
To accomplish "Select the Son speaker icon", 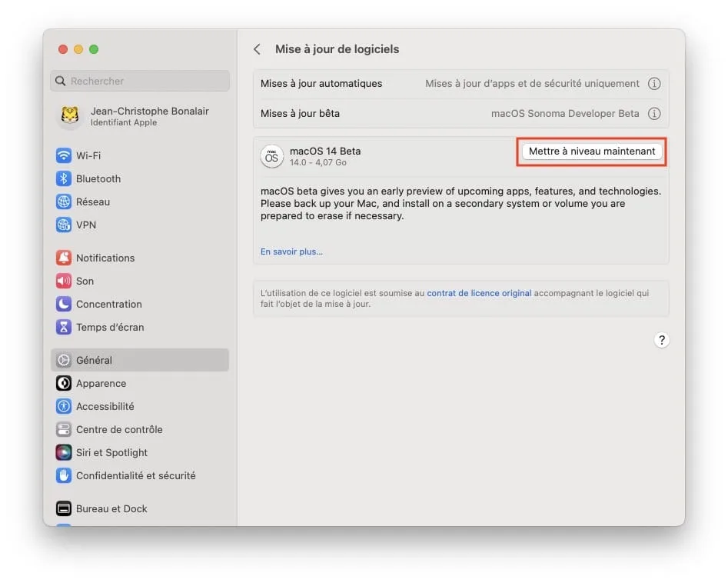I will 64,281.
